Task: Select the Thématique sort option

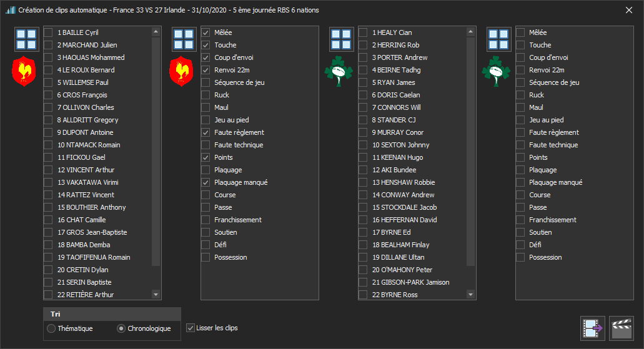Action: (x=51, y=328)
